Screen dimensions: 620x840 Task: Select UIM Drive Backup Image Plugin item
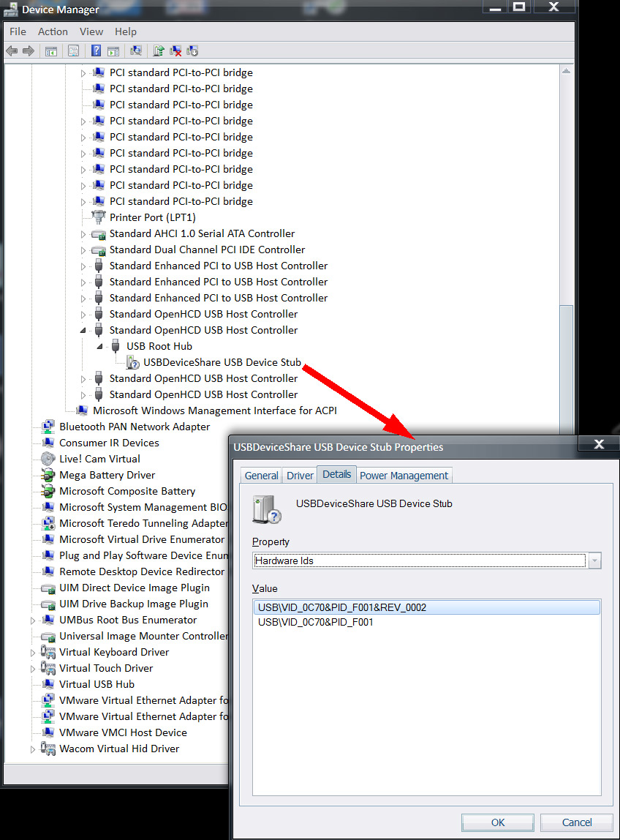134,604
